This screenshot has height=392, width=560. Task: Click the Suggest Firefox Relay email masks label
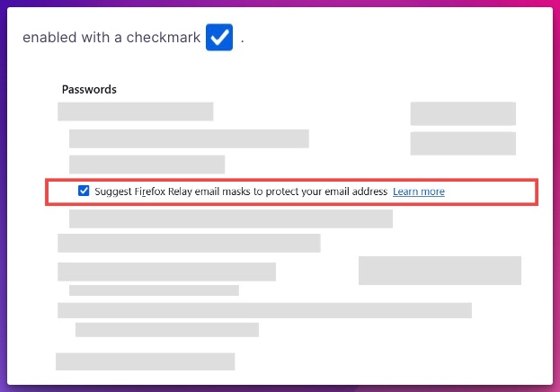pos(241,192)
